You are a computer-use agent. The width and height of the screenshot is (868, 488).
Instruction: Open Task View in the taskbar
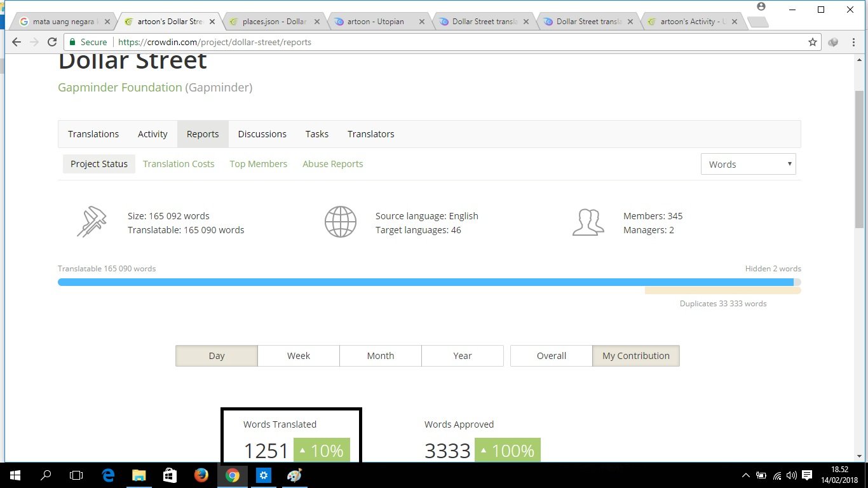point(76,475)
